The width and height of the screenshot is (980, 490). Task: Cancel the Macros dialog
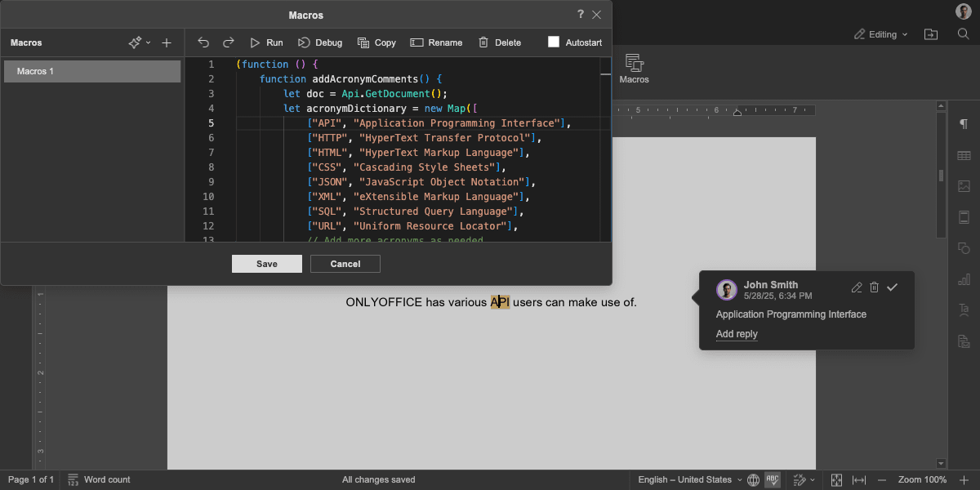[x=345, y=264]
